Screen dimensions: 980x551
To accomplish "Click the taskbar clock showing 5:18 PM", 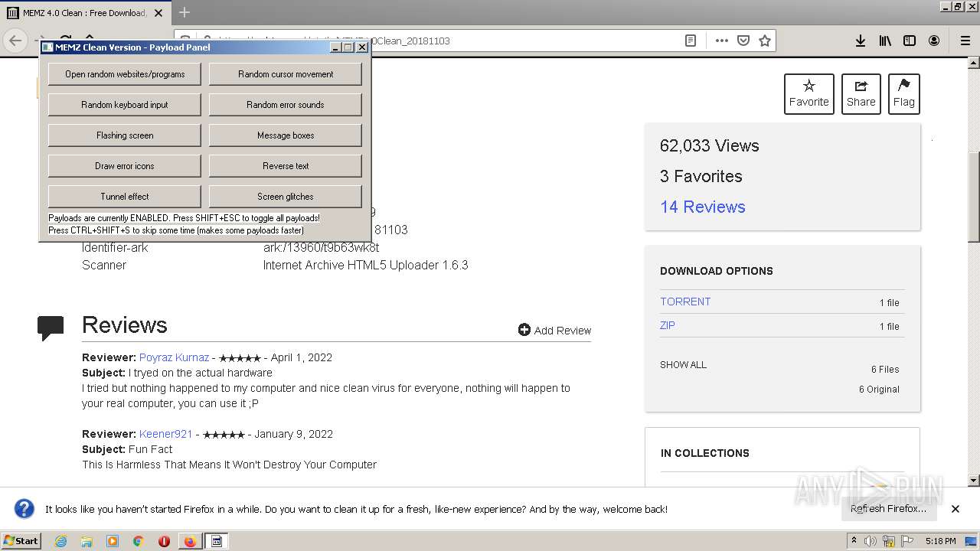I will coord(940,541).
